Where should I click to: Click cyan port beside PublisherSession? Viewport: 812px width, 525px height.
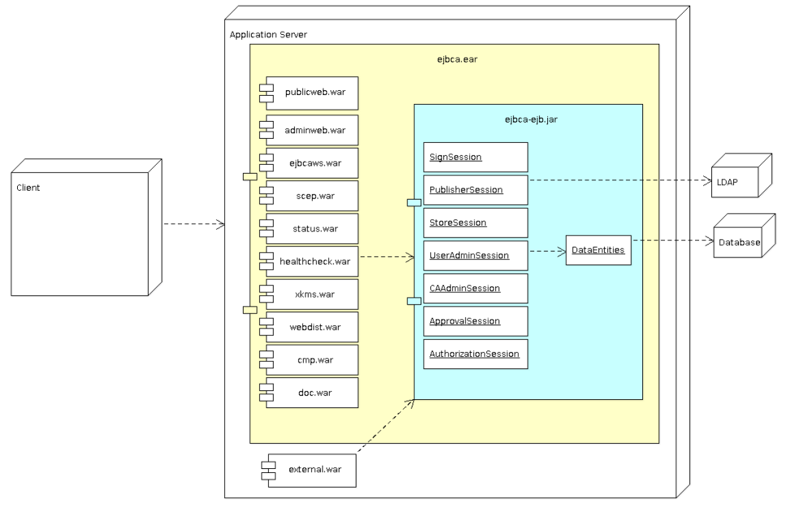[x=414, y=202]
